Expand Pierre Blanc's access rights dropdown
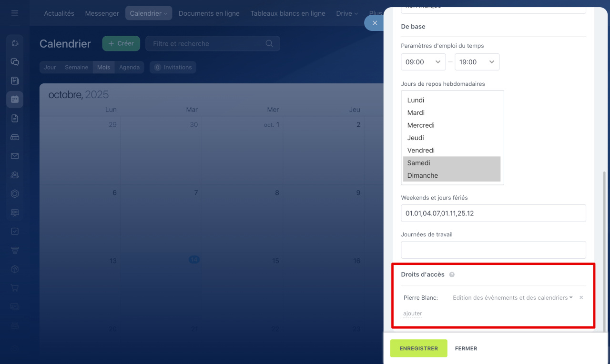The image size is (610, 364). 512,297
